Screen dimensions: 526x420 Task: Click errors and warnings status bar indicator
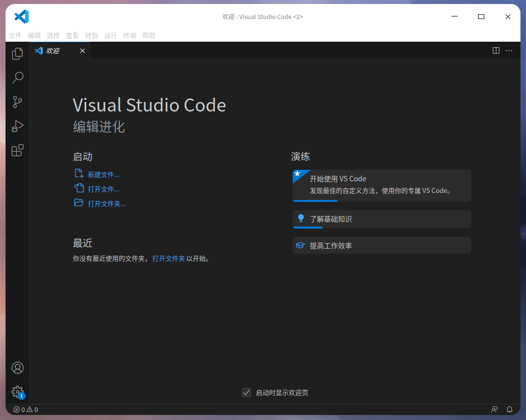[x=26, y=409]
